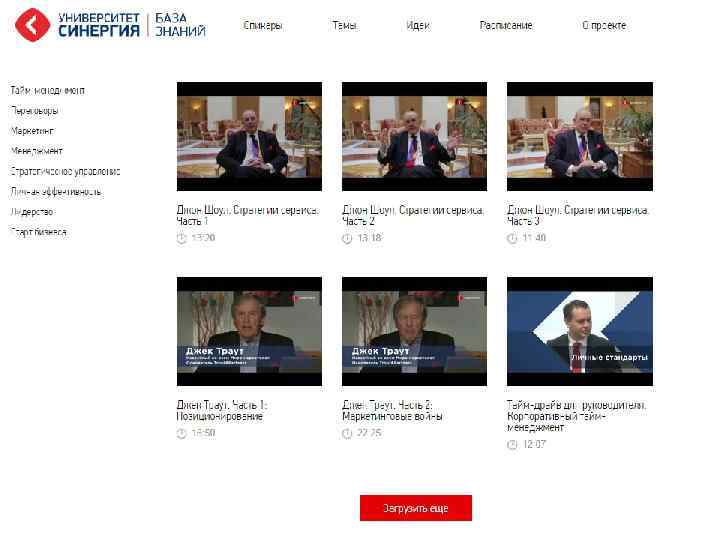Open Джек Траут Часть 2 title link
720x540 pixels.
click(392, 411)
